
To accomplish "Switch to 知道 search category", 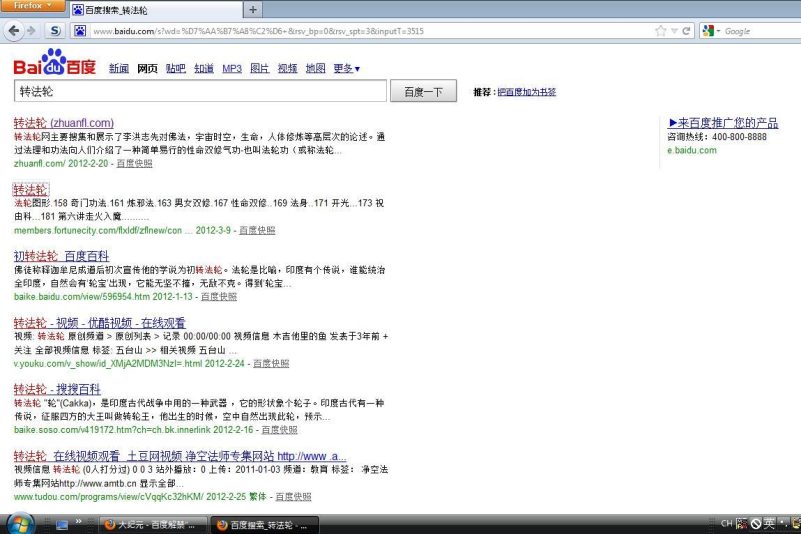I will coord(204,68).
